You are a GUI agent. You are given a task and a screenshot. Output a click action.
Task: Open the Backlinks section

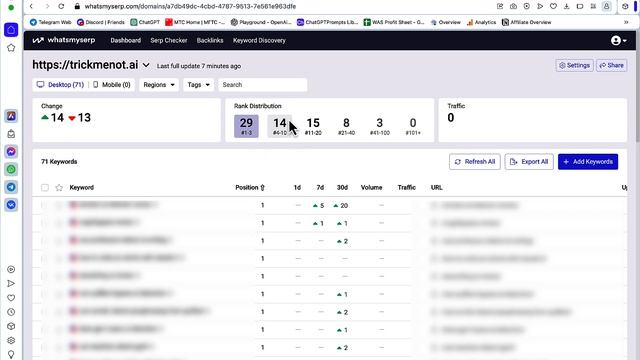pos(210,40)
